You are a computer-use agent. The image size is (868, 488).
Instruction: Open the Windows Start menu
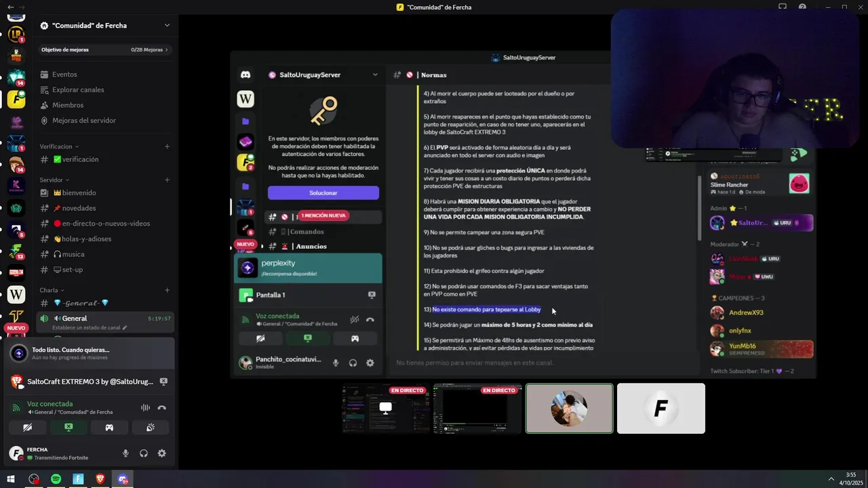(x=11, y=479)
